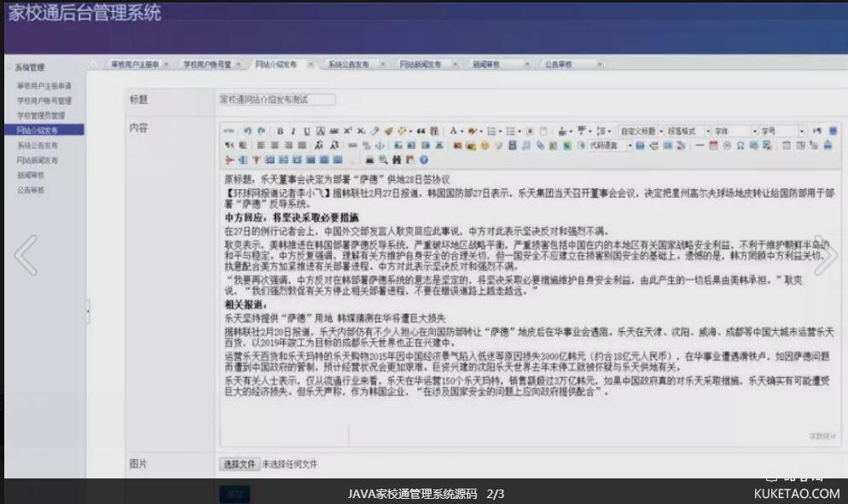The width and height of the screenshot is (848, 504).
Task: Toggle underline with the U icon
Action: [306, 131]
